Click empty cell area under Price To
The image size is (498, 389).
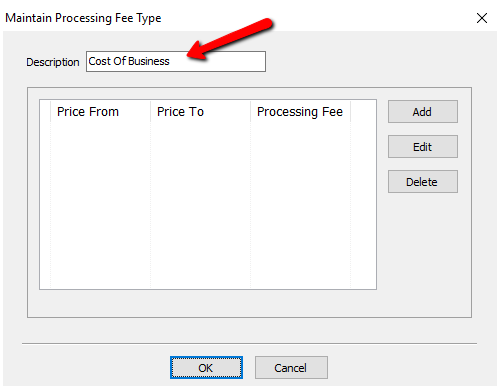click(x=200, y=205)
